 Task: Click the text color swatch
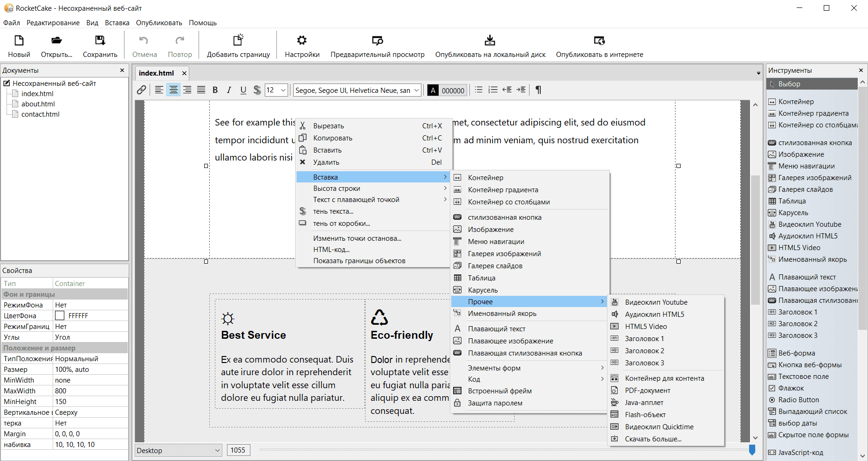click(433, 90)
